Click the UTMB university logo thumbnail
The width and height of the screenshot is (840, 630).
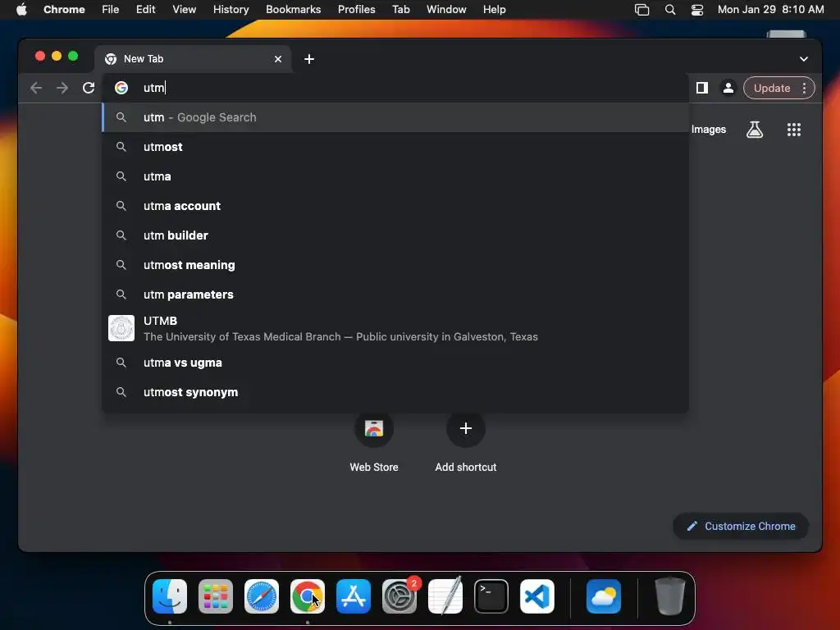[x=121, y=328]
